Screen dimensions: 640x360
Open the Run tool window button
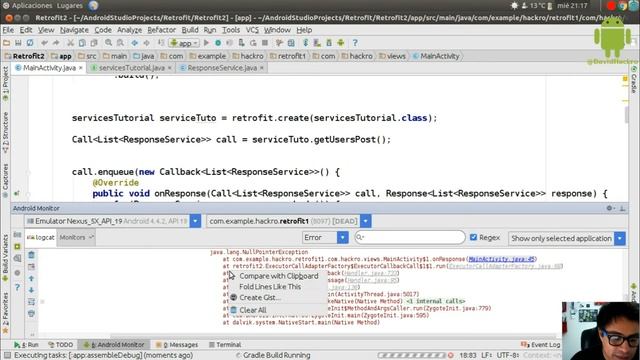coord(26,344)
